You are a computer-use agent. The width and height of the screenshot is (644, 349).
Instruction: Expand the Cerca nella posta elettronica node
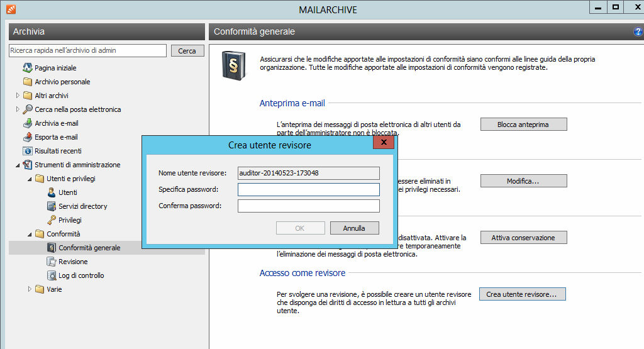(17, 109)
